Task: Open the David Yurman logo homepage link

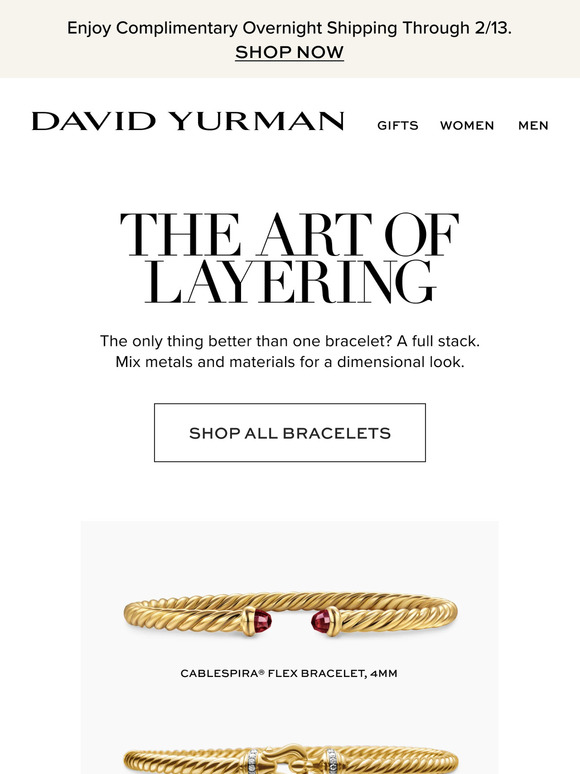Action: point(188,121)
